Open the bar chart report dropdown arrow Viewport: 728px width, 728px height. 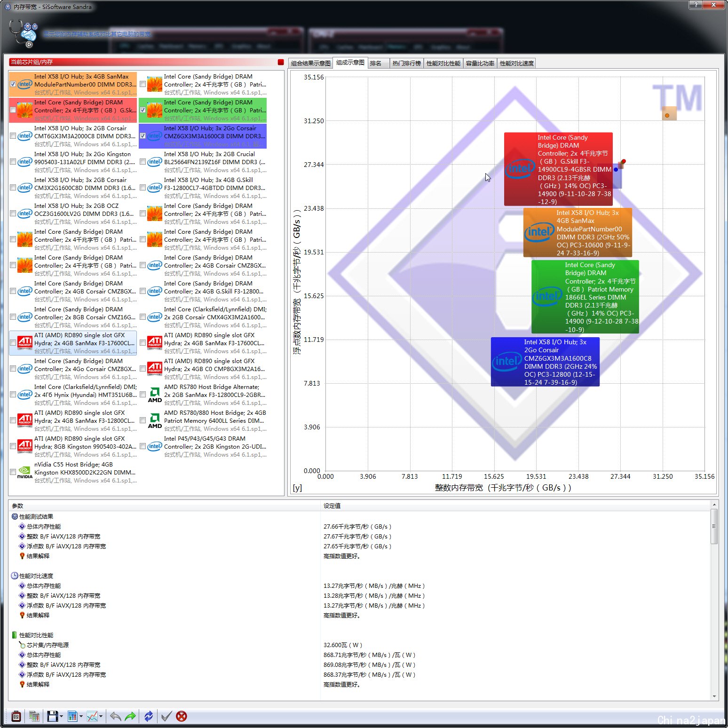(x=81, y=717)
